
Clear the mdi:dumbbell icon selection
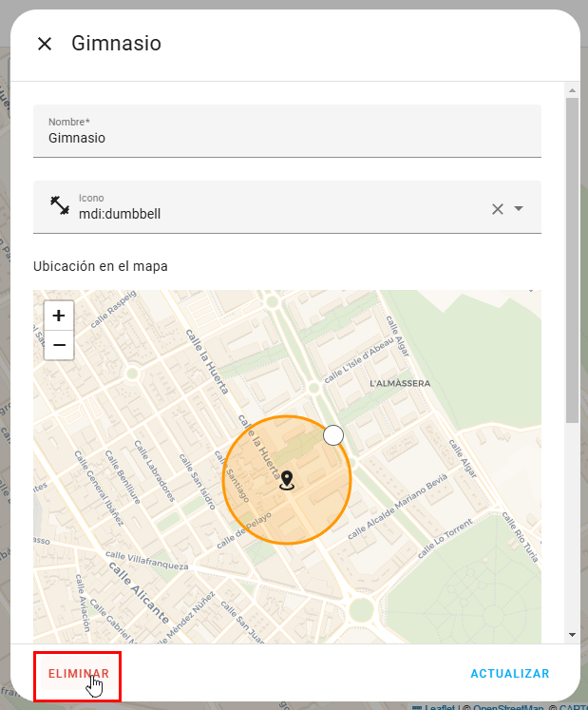497,209
